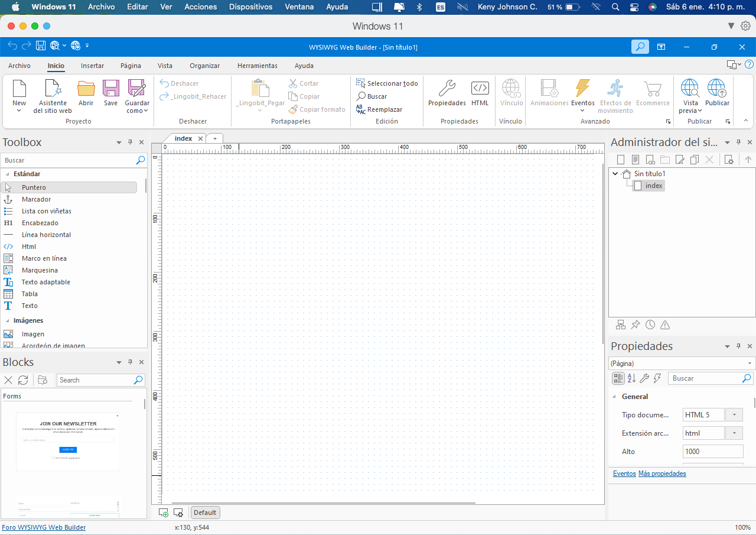Click Seleccionar todo in Edición group
The width and height of the screenshot is (756, 535).
pyautogui.click(x=387, y=83)
